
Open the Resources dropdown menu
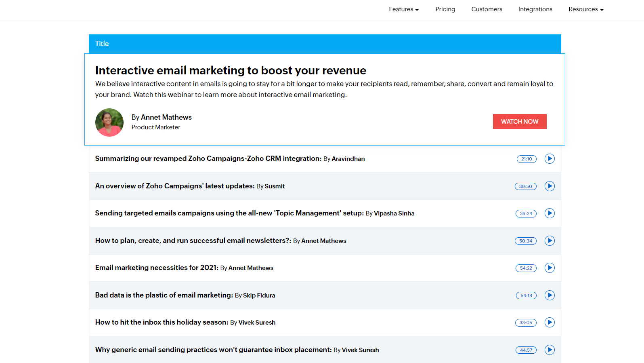[x=586, y=9]
